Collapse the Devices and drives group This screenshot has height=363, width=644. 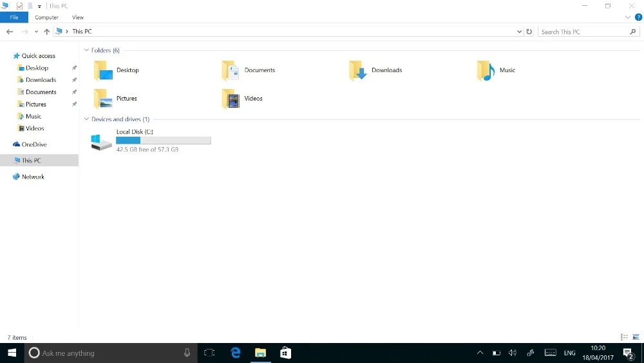87,119
